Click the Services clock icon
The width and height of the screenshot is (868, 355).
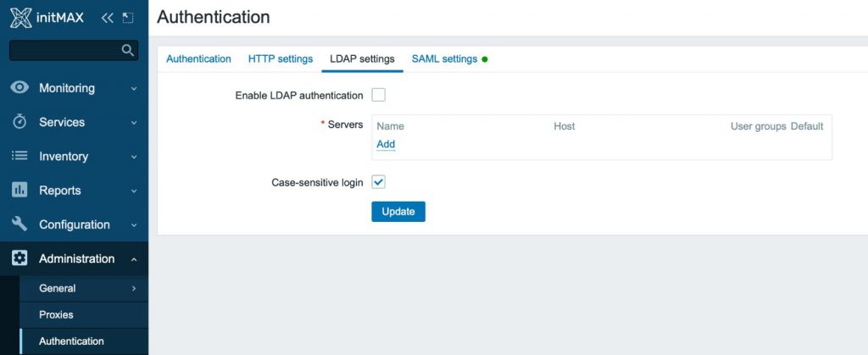point(19,122)
